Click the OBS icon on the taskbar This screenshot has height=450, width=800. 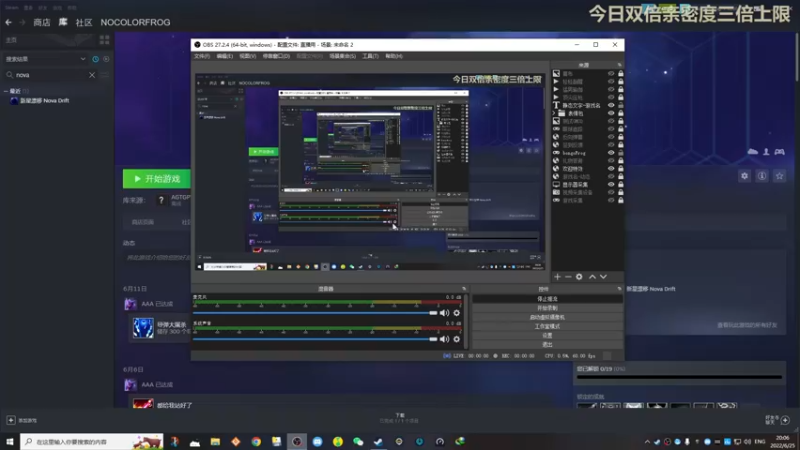[x=297, y=442]
